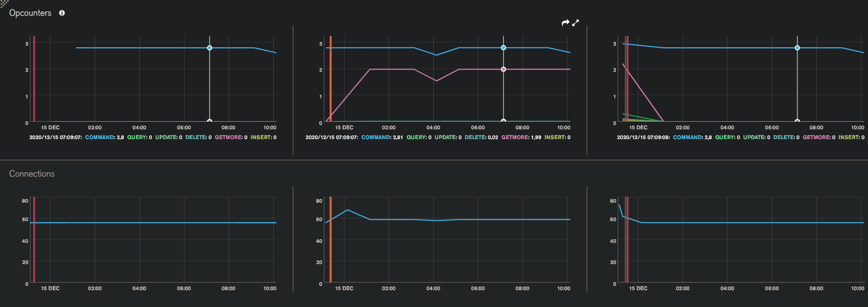This screenshot has height=307, width=868.
Task: Toggle INSERT series in third Opcounters legend
Action: point(851,137)
